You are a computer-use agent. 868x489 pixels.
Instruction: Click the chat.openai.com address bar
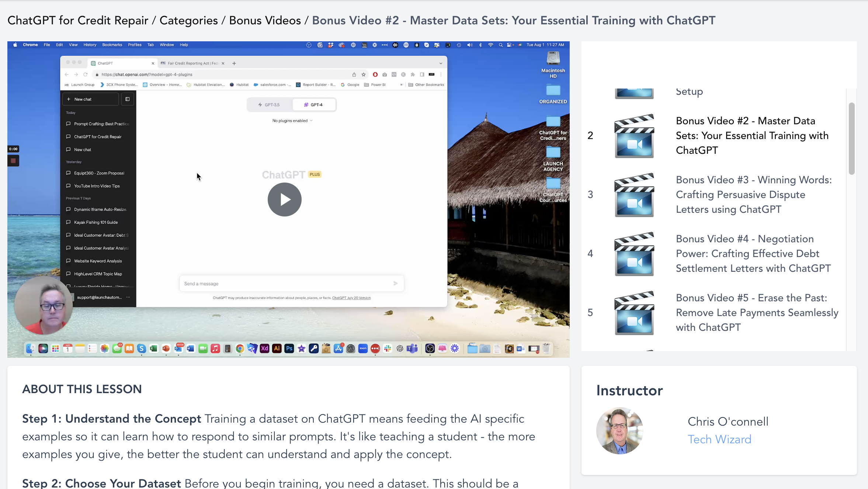221,74
